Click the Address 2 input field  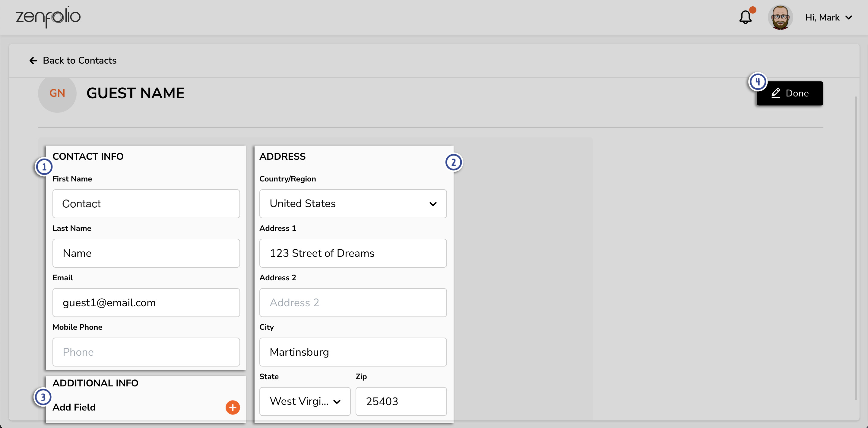coord(353,302)
